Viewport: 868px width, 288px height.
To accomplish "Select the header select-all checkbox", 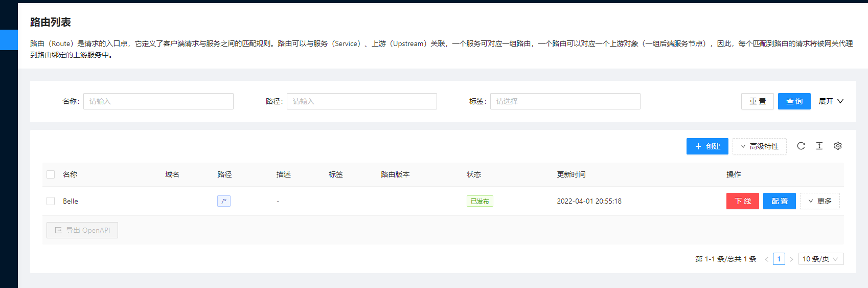I will point(51,174).
